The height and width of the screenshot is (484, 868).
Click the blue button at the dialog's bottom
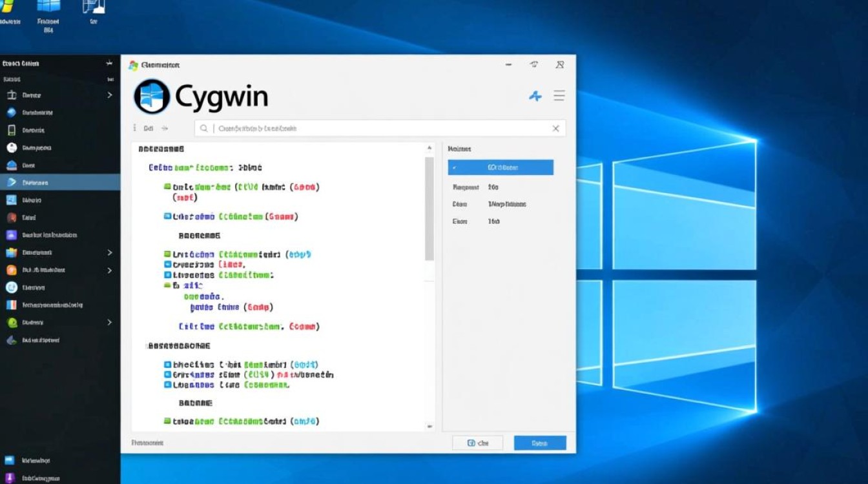[x=540, y=443]
